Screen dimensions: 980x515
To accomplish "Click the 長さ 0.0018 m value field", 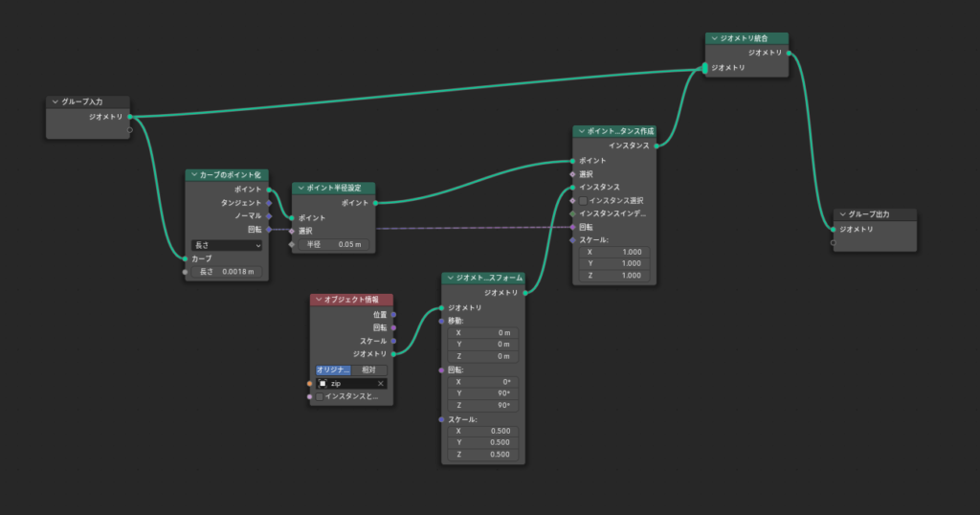I will 226,272.
